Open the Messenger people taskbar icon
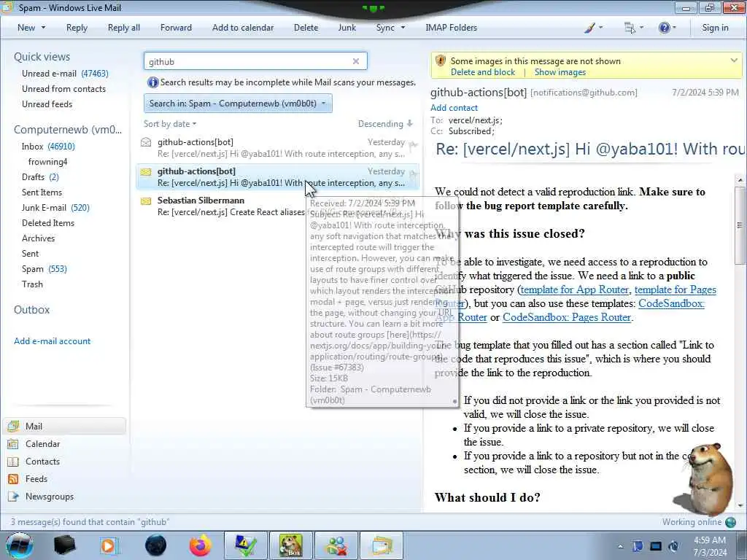Viewport: 747px width, 560px height. click(336, 545)
